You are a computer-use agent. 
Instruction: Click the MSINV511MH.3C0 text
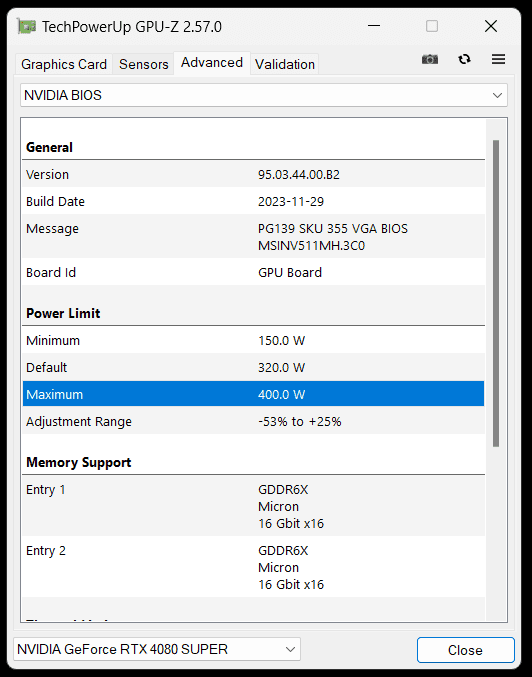click(x=311, y=246)
